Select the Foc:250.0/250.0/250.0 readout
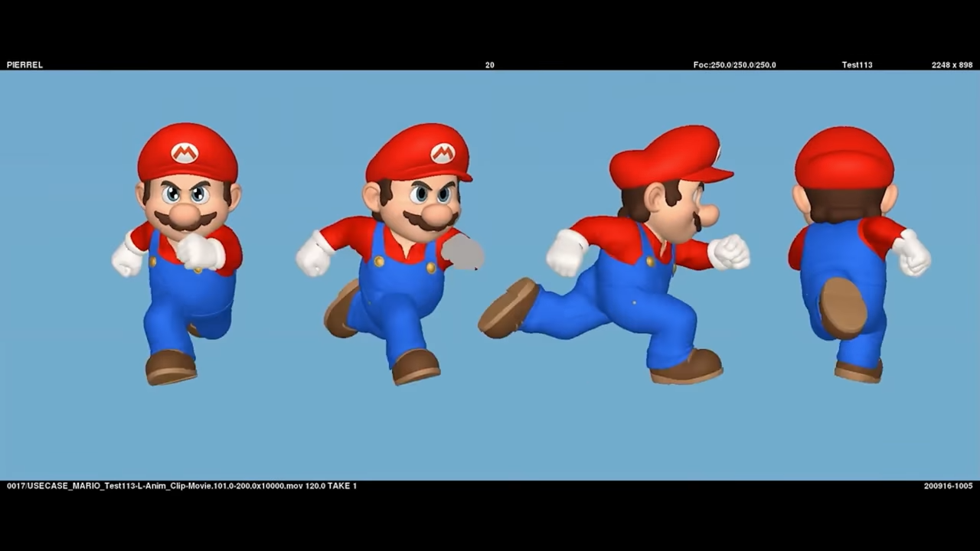Viewport: 980px width, 551px height. pyautogui.click(x=734, y=65)
